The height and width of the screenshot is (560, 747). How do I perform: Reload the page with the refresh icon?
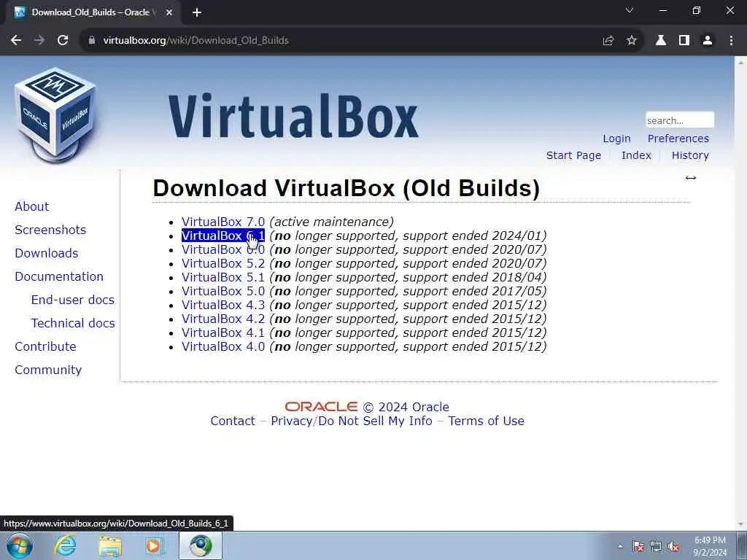63,41
